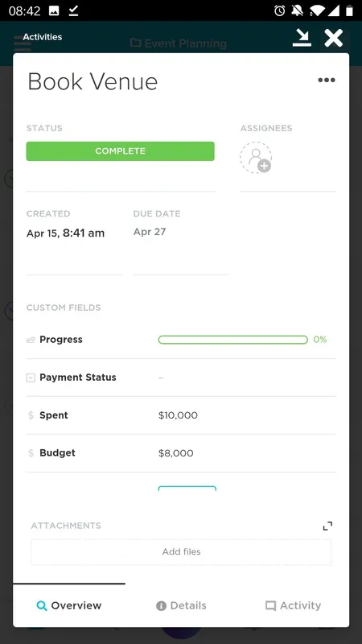This screenshot has height=644, width=362.
Task: Edit the Book Venue task title
Action: pos(93,81)
